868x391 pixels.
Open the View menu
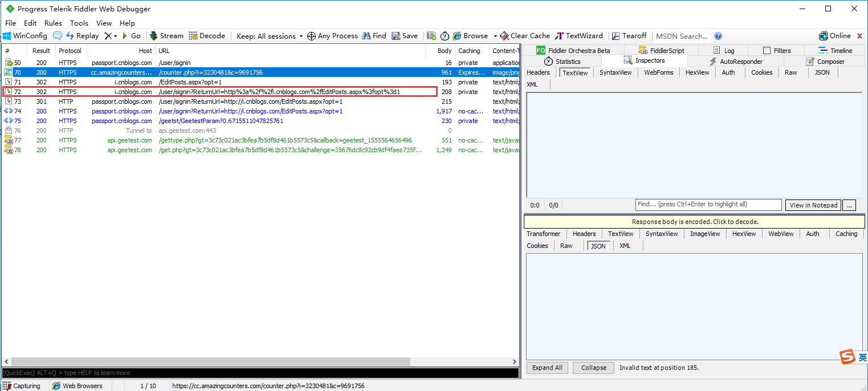tap(104, 23)
